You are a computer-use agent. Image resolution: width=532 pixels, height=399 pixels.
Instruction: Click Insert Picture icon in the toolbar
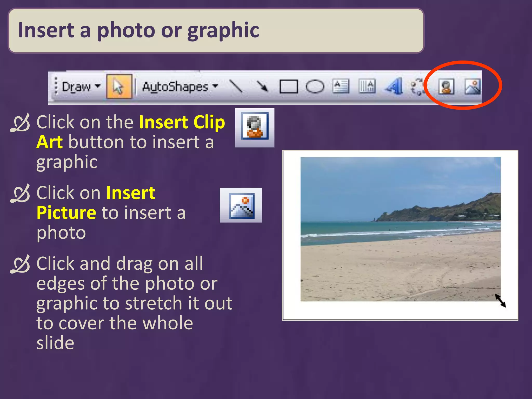(x=473, y=87)
